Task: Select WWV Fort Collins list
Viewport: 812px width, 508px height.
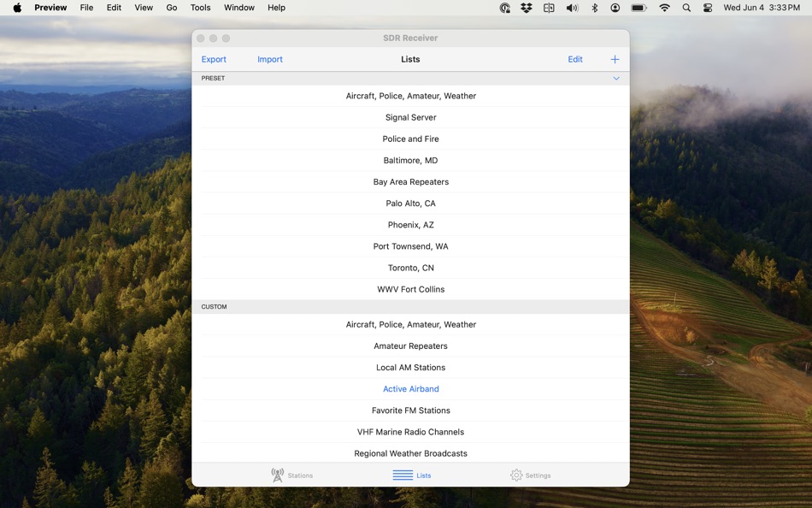Action: pos(410,289)
